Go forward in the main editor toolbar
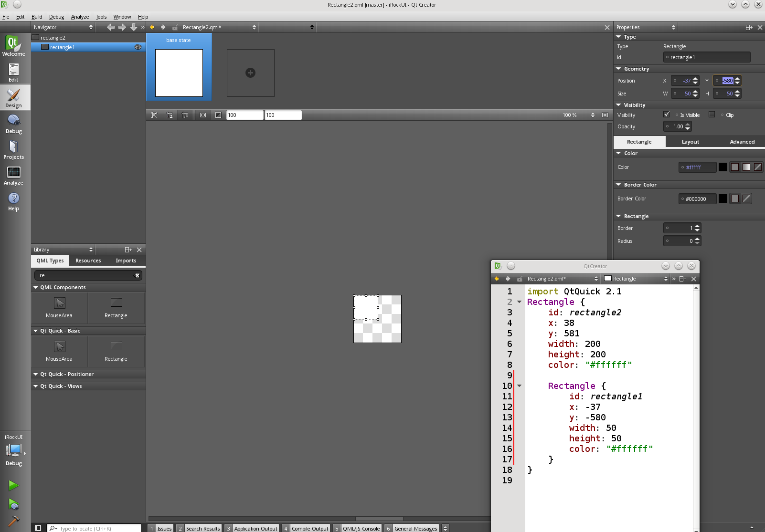The height and width of the screenshot is (532, 765). tap(163, 27)
